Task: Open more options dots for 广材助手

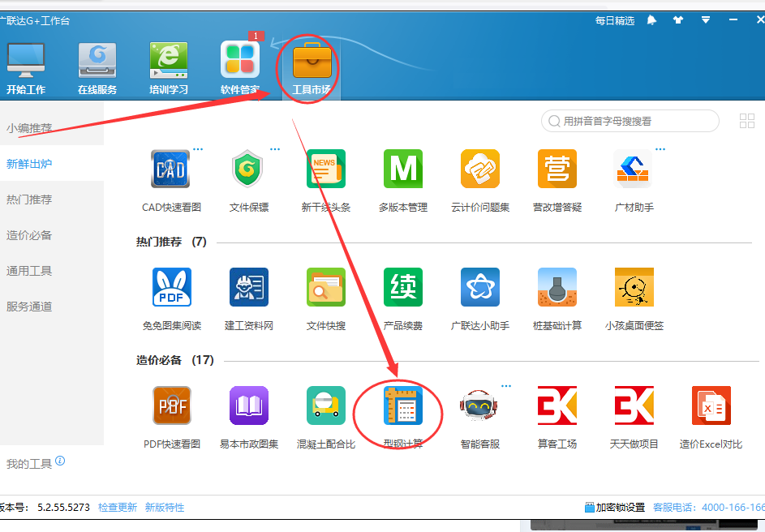Action: pyautogui.click(x=660, y=149)
